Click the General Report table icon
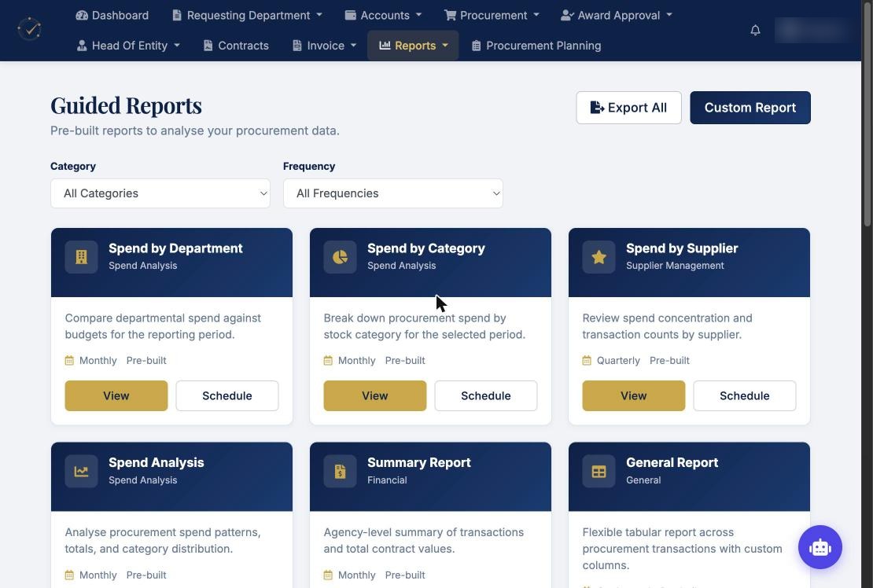This screenshot has width=873, height=588. (599, 471)
